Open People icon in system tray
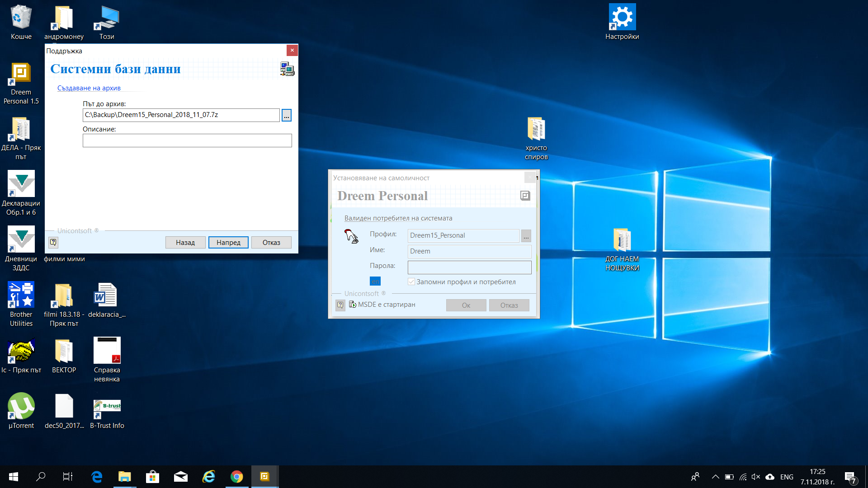This screenshot has width=868, height=488. coord(695,477)
